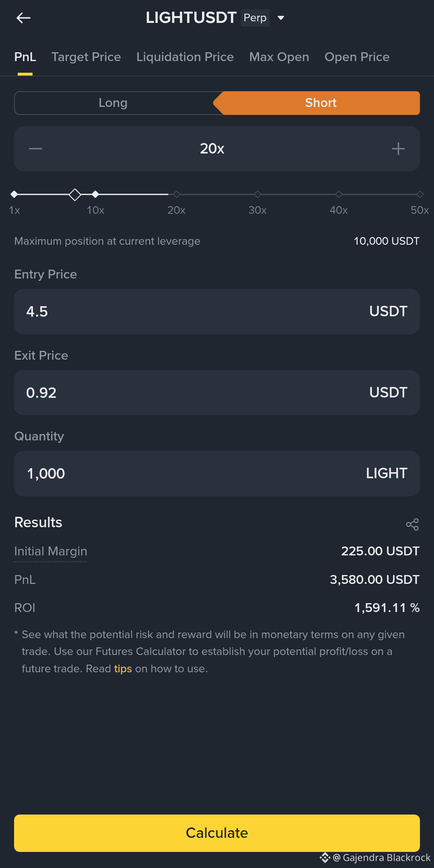The width and height of the screenshot is (434, 868).
Task: Switch to the Open Price tab
Action: click(357, 57)
